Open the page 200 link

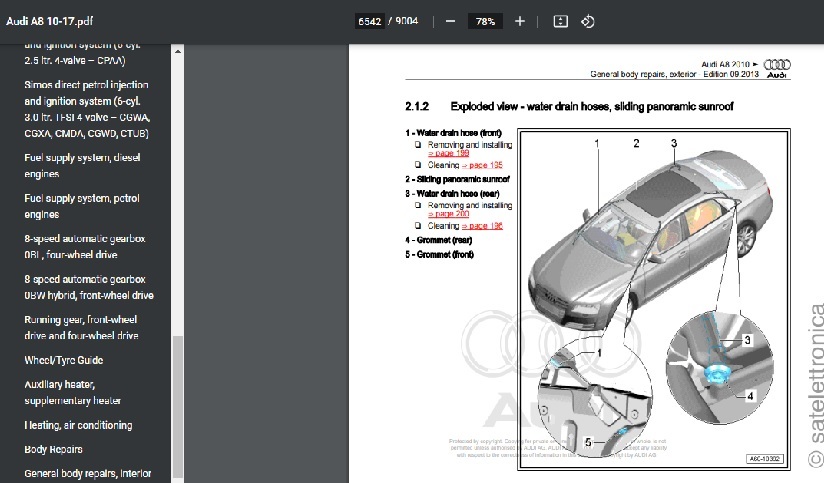pos(448,214)
